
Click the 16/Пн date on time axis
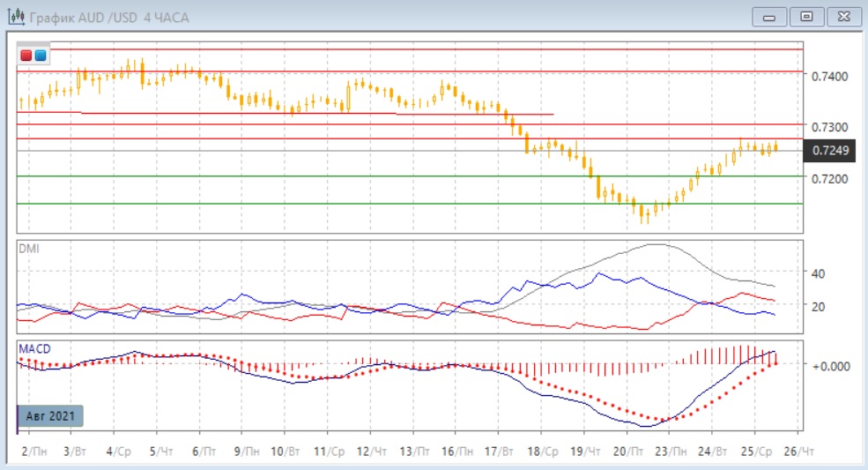[x=456, y=451]
